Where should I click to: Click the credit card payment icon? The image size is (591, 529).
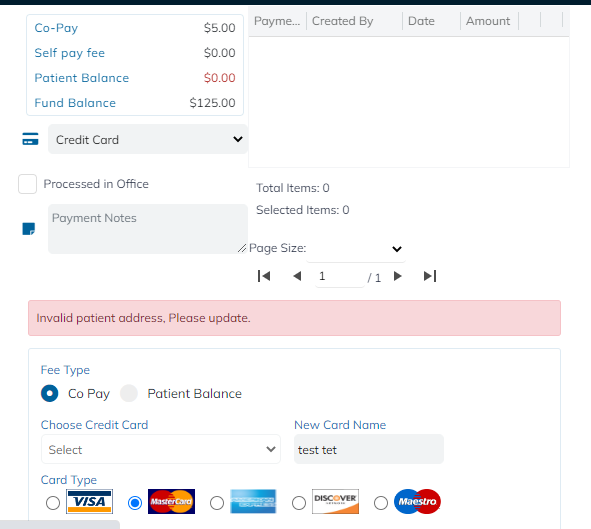pos(31,139)
